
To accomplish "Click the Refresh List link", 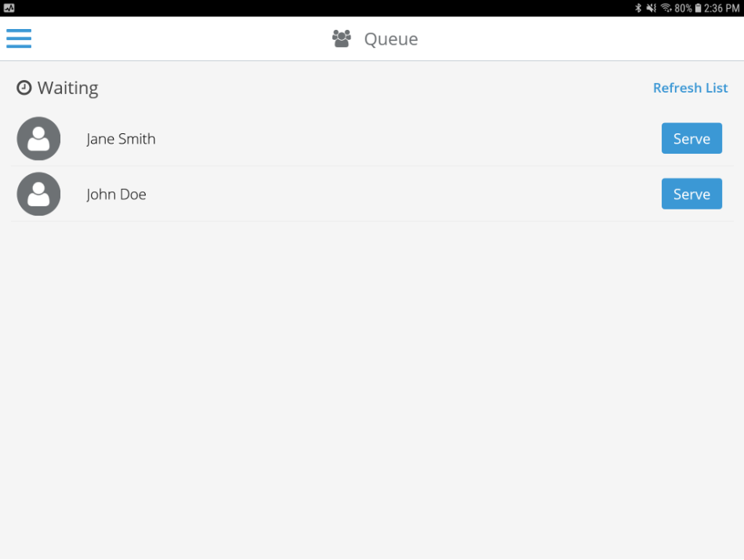I will click(x=691, y=88).
